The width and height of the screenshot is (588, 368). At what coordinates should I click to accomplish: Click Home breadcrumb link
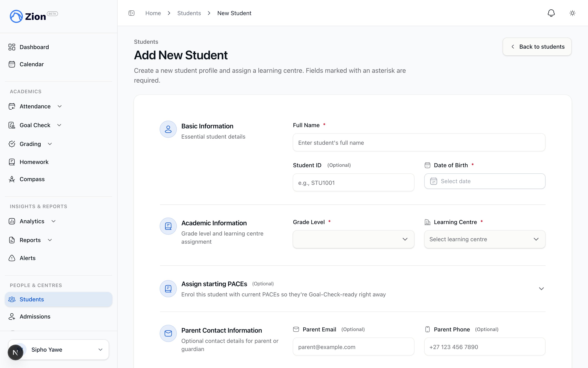click(x=153, y=13)
